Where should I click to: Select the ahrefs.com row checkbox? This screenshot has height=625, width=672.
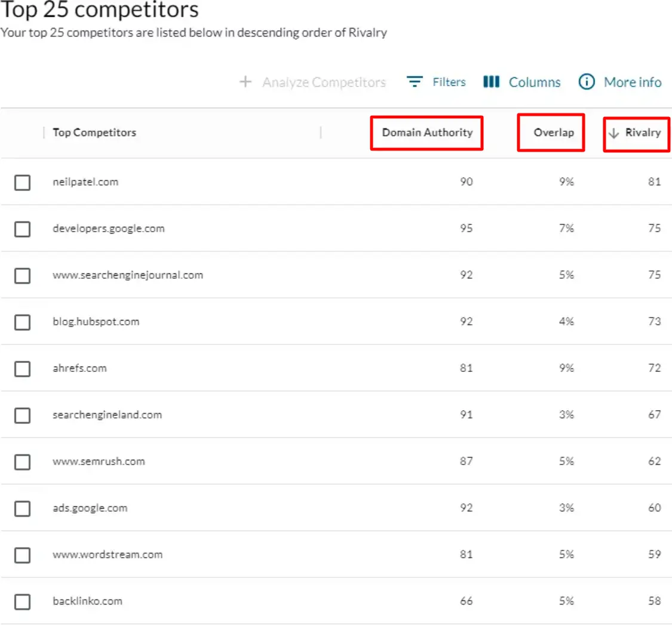22,369
